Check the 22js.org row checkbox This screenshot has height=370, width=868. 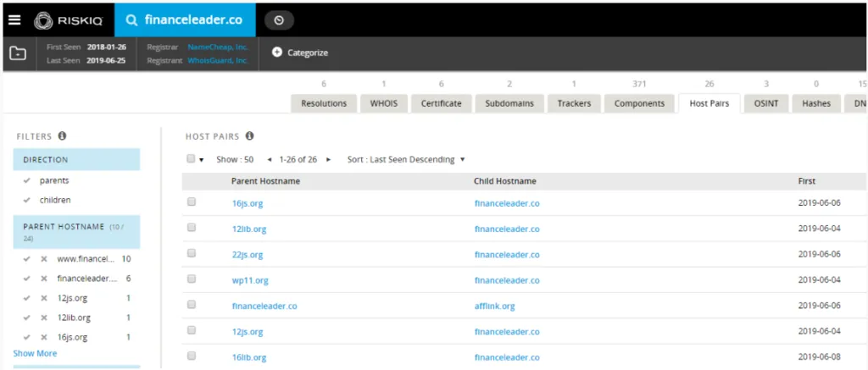click(192, 253)
